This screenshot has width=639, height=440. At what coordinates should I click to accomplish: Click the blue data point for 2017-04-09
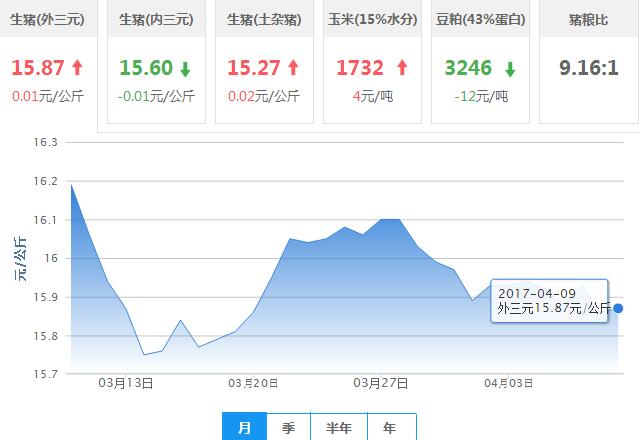point(618,308)
